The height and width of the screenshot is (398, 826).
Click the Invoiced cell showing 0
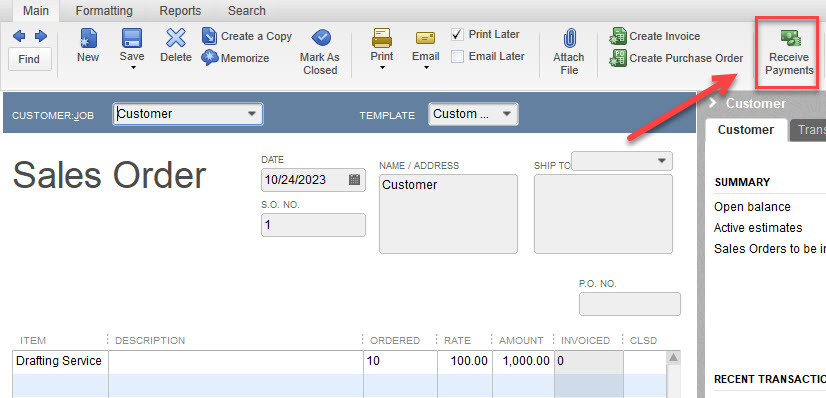588,362
